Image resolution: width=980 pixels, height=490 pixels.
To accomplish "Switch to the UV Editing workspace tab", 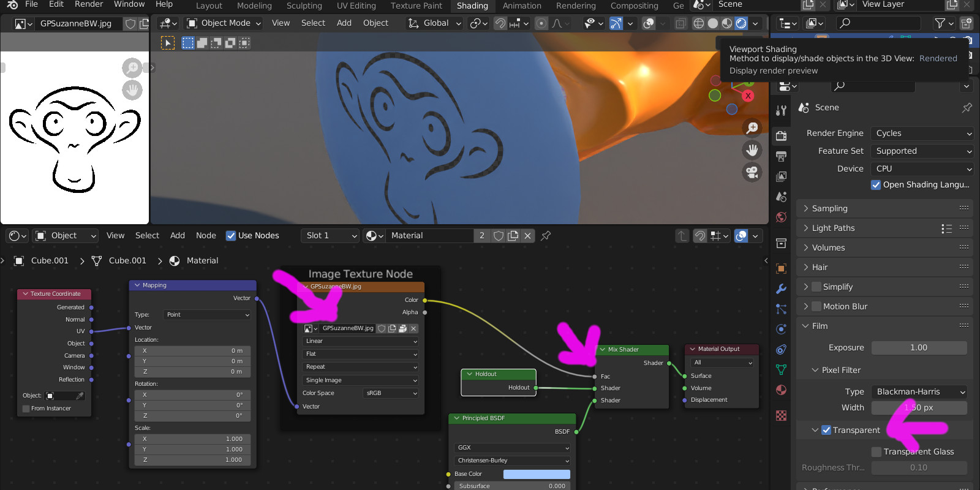I will (x=356, y=6).
